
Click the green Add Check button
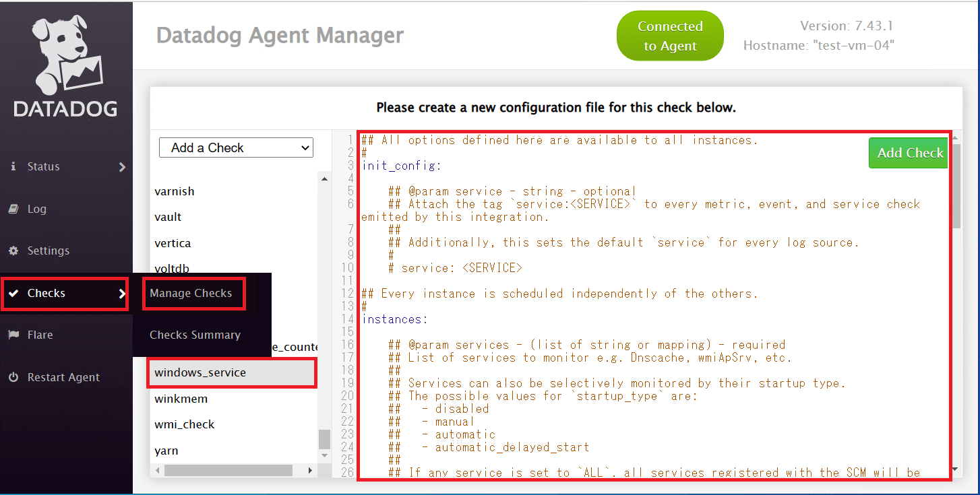click(x=910, y=153)
